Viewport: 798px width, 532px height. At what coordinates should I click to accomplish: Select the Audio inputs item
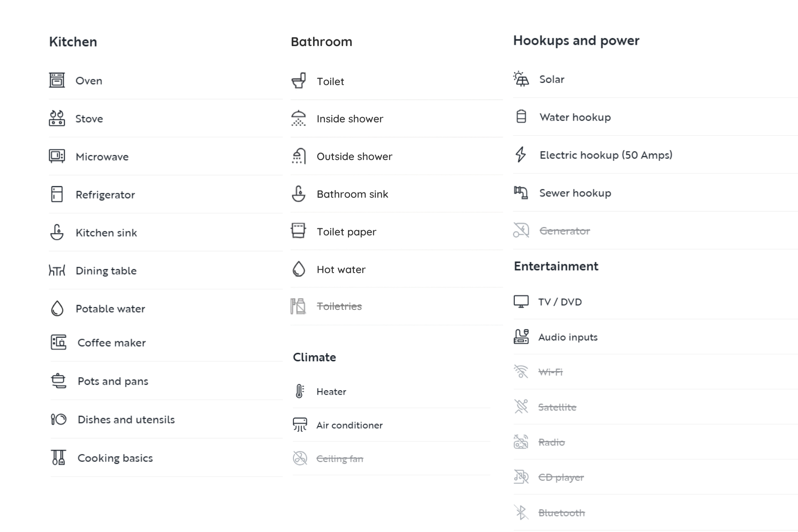(555, 337)
